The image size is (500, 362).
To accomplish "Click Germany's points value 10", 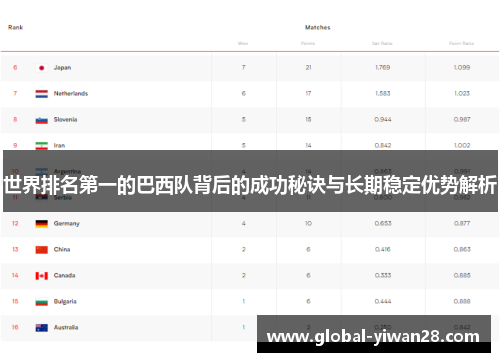I will 308,223.
